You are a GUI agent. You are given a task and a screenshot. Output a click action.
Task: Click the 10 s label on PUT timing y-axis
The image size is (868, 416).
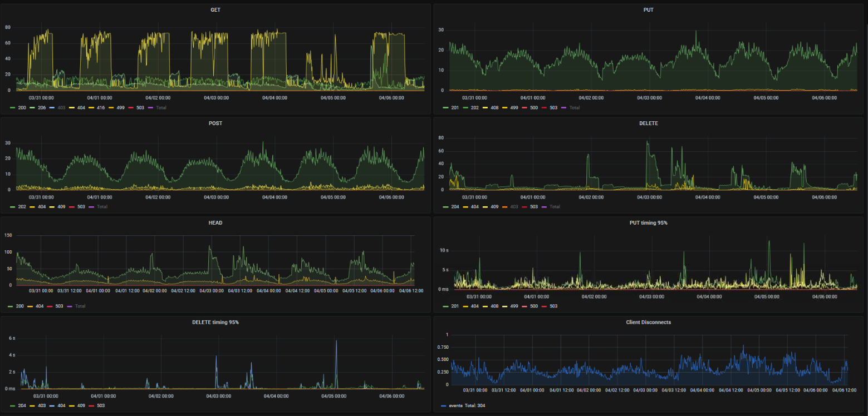pyautogui.click(x=444, y=250)
